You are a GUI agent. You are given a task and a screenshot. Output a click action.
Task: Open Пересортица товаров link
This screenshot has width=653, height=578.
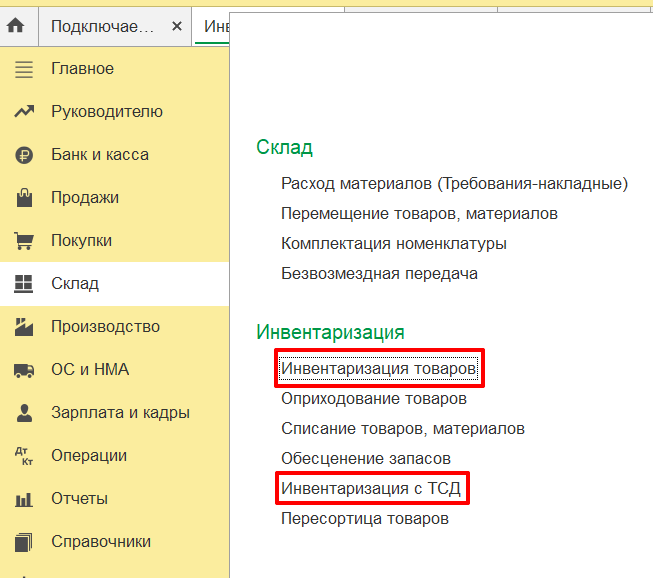(365, 519)
